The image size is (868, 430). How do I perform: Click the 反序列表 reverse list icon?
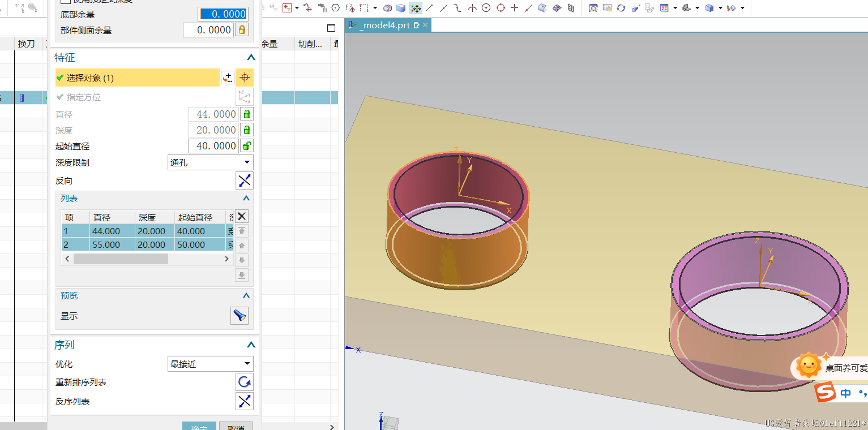tap(245, 401)
